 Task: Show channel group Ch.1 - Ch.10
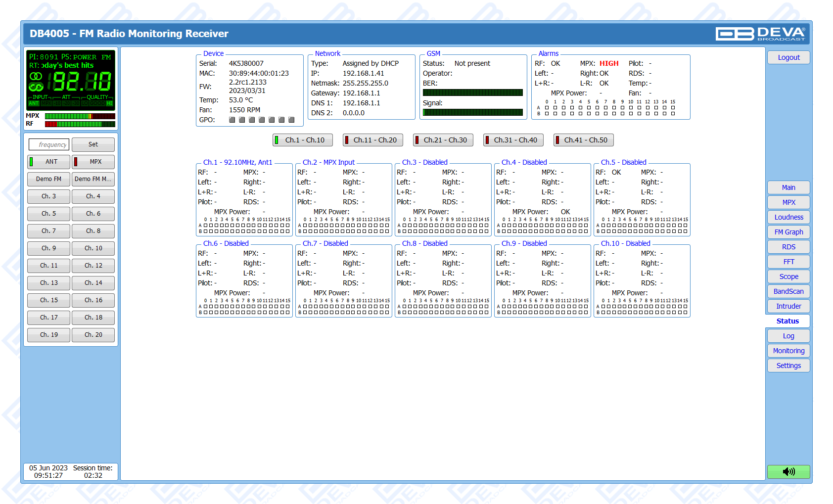point(303,140)
